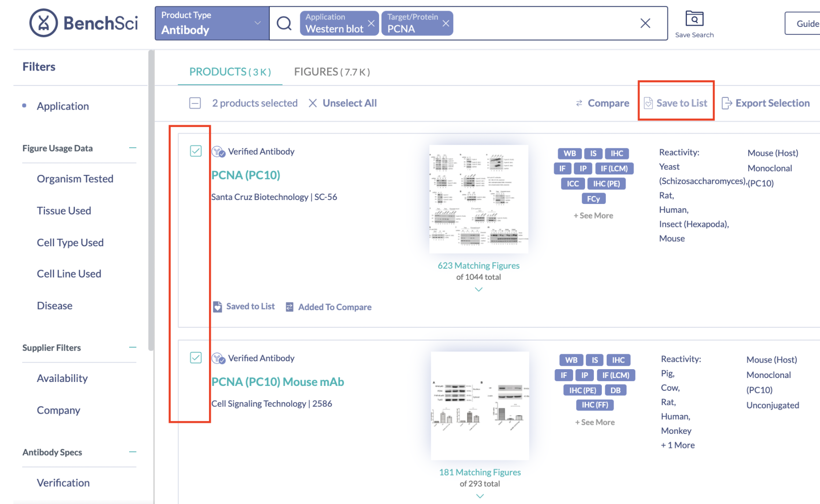This screenshot has width=820, height=504.
Task: Click the Compare arrows icon
Action: coord(579,103)
